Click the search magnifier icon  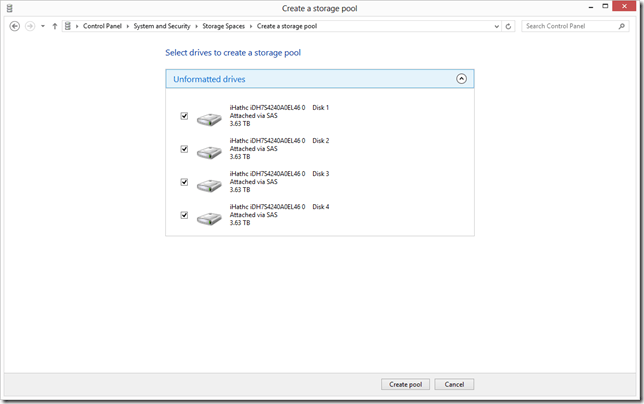click(622, 26)
